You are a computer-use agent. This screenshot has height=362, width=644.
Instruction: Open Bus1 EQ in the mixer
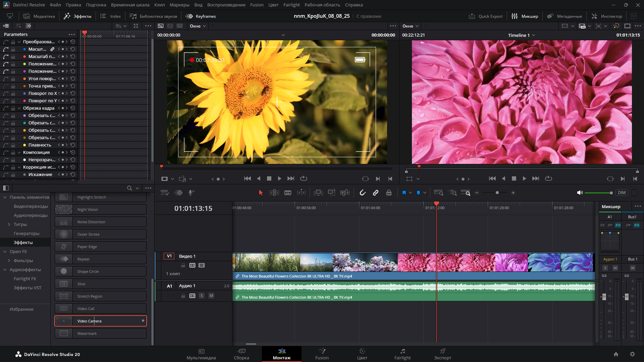pyautogui.click(x=636, y=225)
